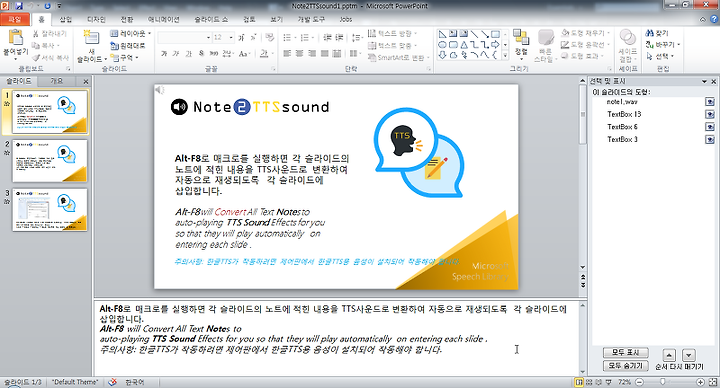This screenshot has height=388, width=720.
Task: Click sound speaker icon on slide
Action: click(159, 90)
